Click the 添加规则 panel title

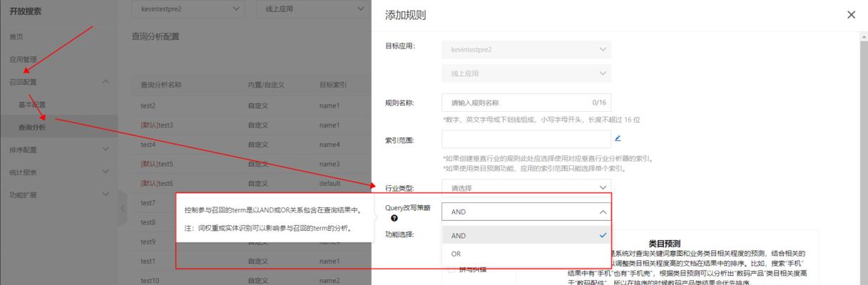pyautogui.click(x=406, y=14)
